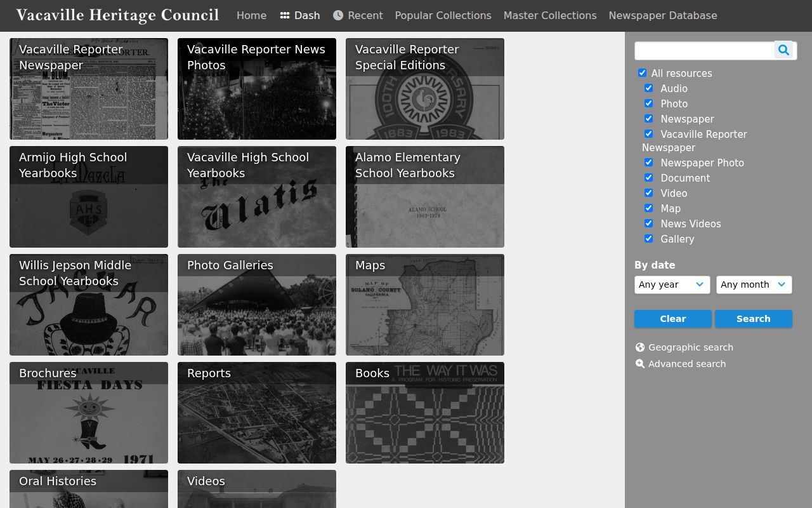
Task: Open Vacaville High School Yearbooks tile
Action: point(257,197)
